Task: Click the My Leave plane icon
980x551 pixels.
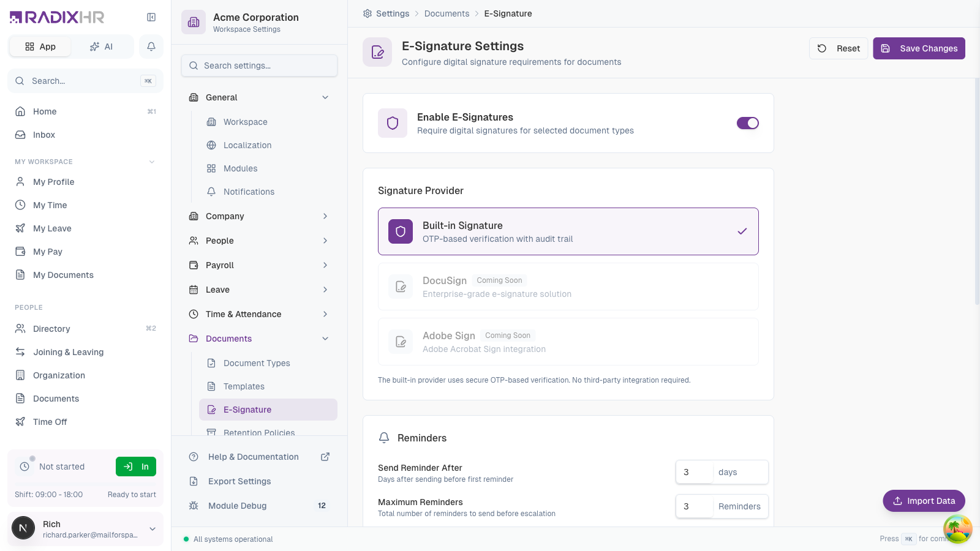Action: (x=20, y=228)
